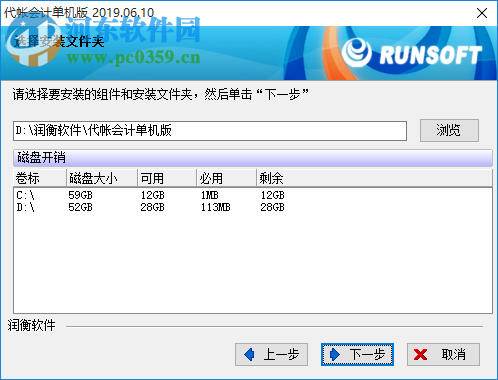This screenshot has height=380, width=498.
Task: Click the 52GB disk size cell
Action: click(x=80, y=207)
